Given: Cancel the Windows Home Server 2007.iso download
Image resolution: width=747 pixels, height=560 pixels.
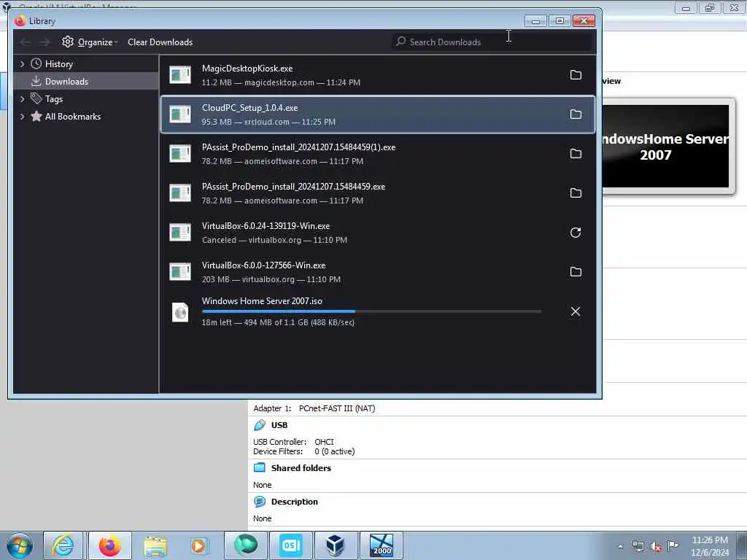Looking at the screenshot, I should 576,311.
